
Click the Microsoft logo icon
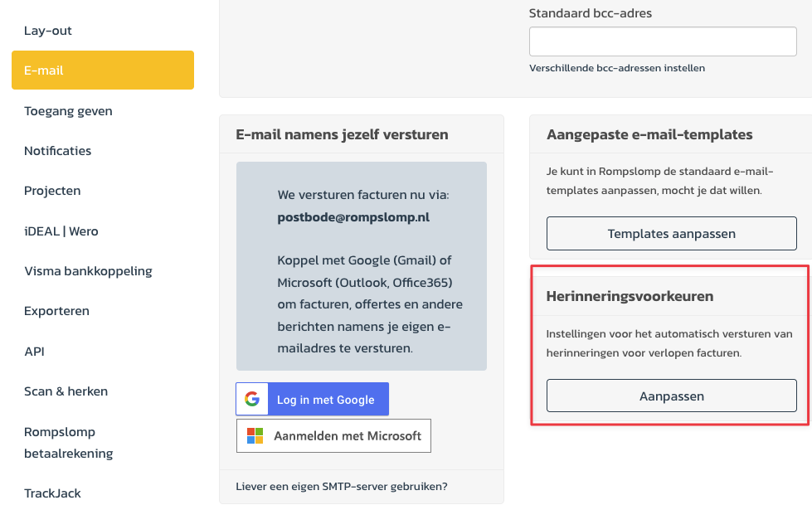pos(255,435)
